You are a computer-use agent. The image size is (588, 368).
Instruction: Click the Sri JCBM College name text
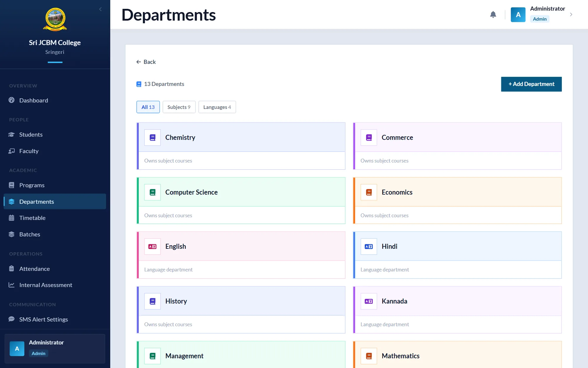55,42
